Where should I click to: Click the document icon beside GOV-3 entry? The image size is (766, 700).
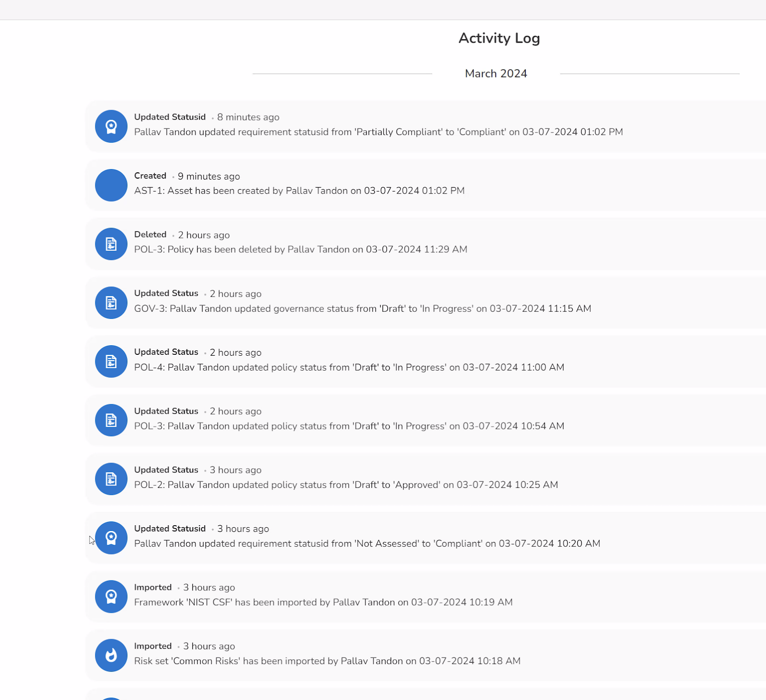tap(111, 303)
